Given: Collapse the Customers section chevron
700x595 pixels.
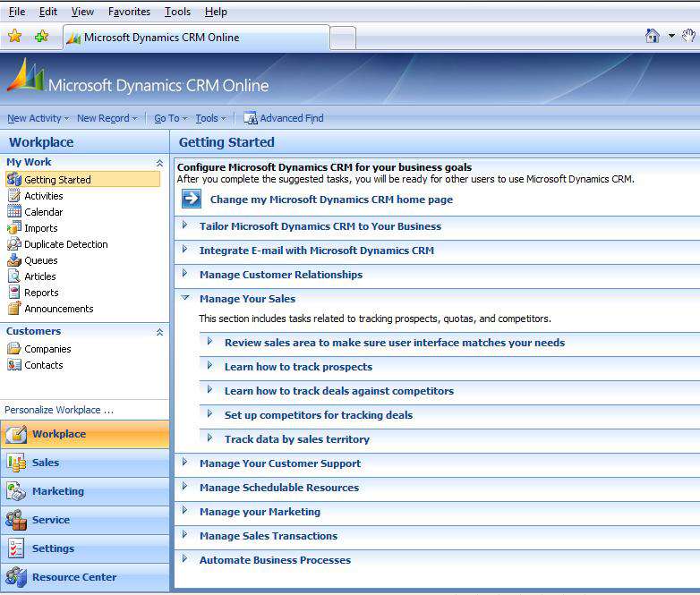Looking at the screenshot, I should click(159, 332).
